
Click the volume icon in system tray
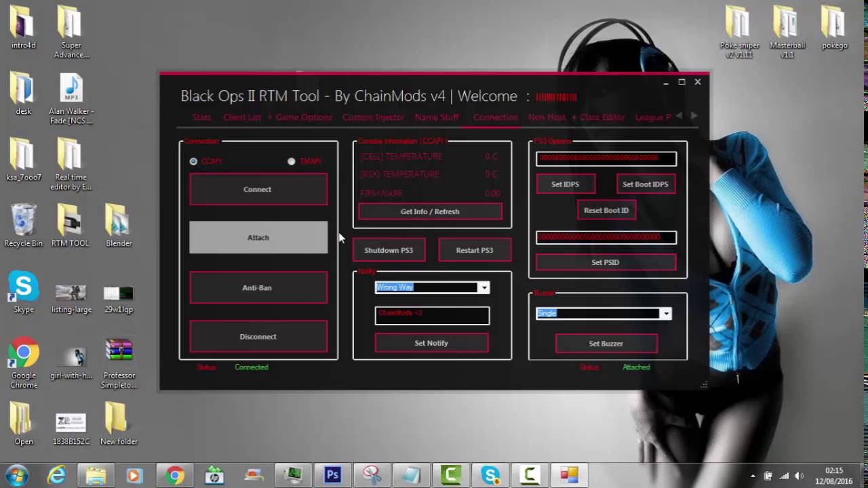click(799, 476)
